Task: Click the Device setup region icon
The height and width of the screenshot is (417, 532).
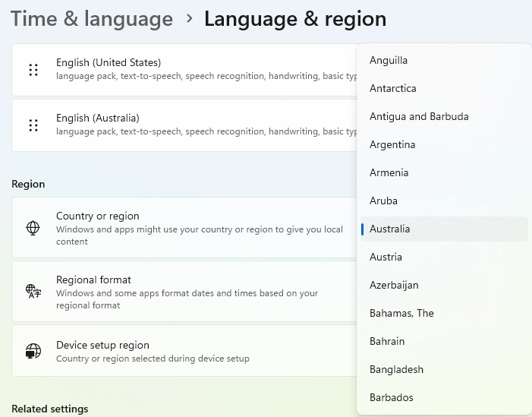Action: pos(33,351)
